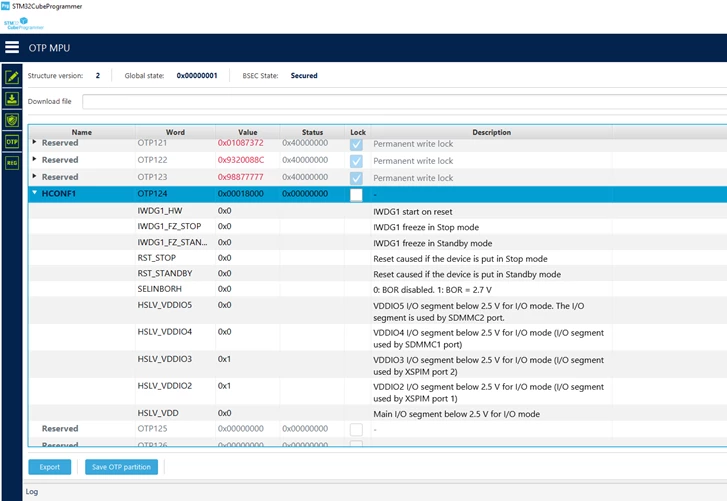Open the hamburger menu
The width and height of the screenshot is (727, 501).
(x=12, y=47)
